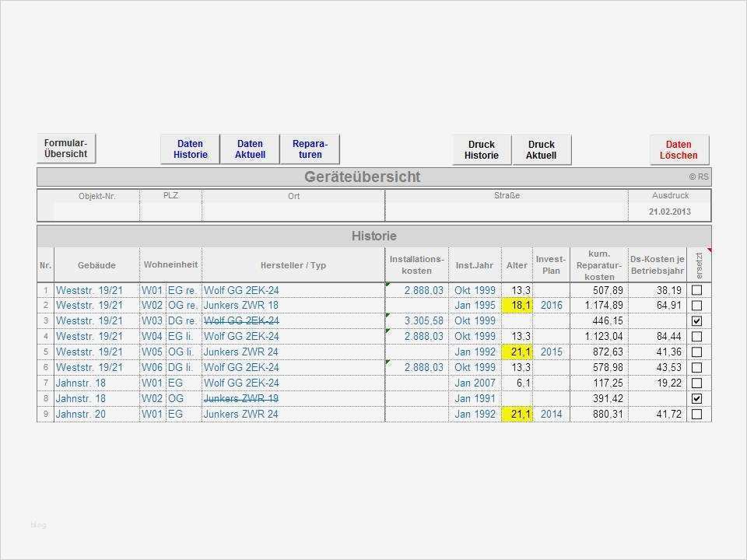Click the Daten Historie button
This screenshot has height=560, width=747.
190,149
